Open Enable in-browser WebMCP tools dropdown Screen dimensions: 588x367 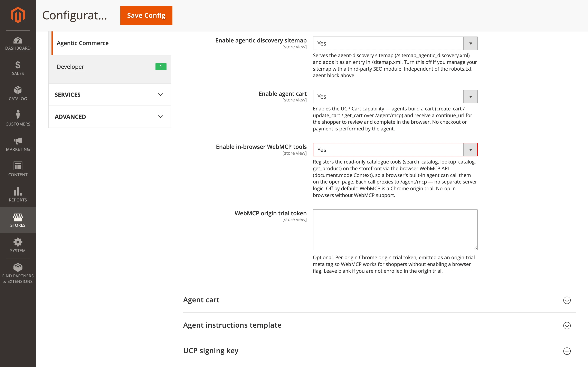click(395, 150)
